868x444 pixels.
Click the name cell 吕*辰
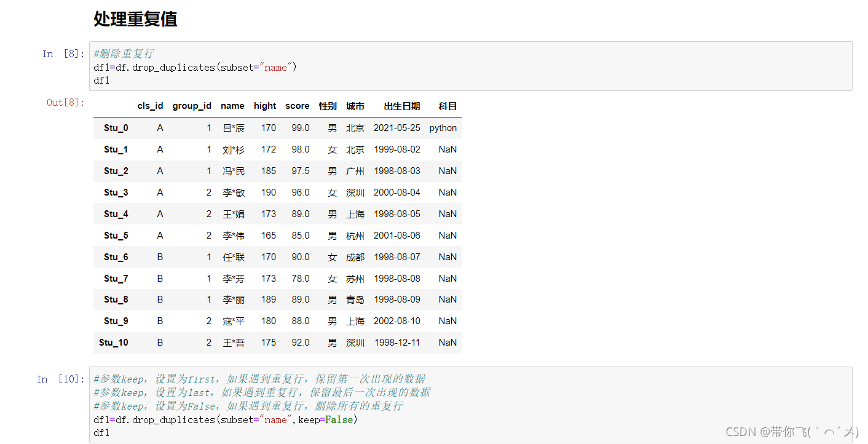click(234, 128)
